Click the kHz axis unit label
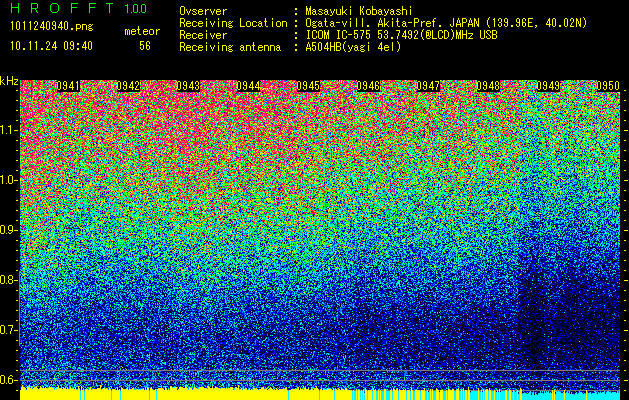This screenshot has height=400, width=629. pyautogui.click(x=9, y=81)
